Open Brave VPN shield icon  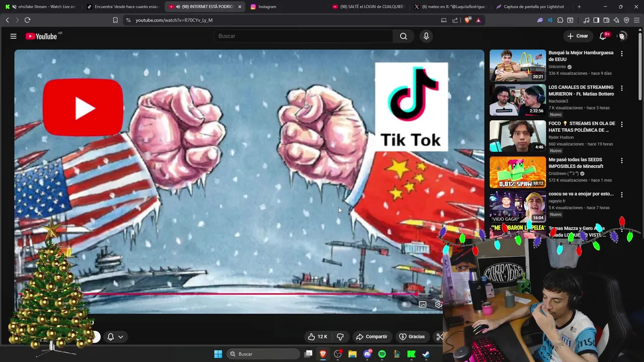pos(626,20)
